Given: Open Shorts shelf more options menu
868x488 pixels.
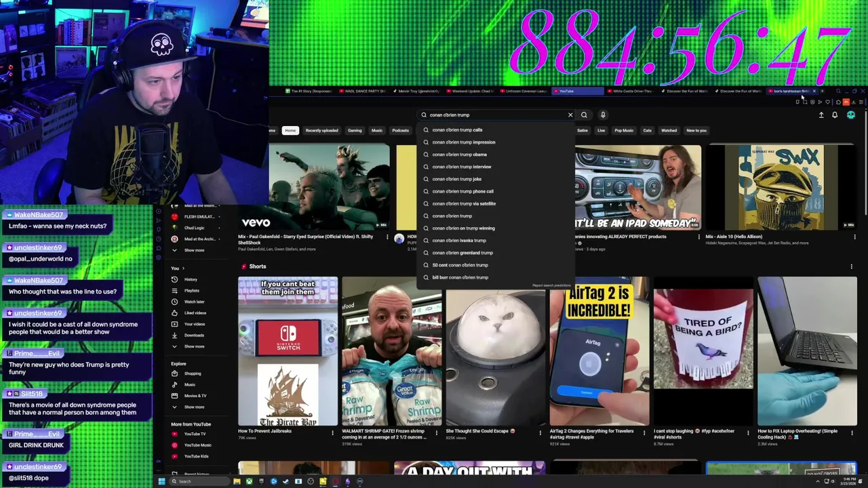Looking at the screenshot, I should (852, 266).
